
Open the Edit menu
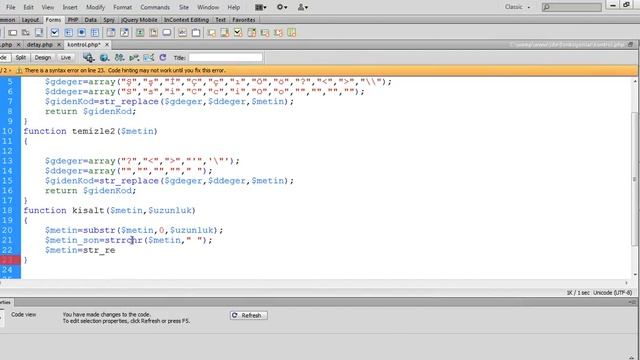click(x=29, y=7)
